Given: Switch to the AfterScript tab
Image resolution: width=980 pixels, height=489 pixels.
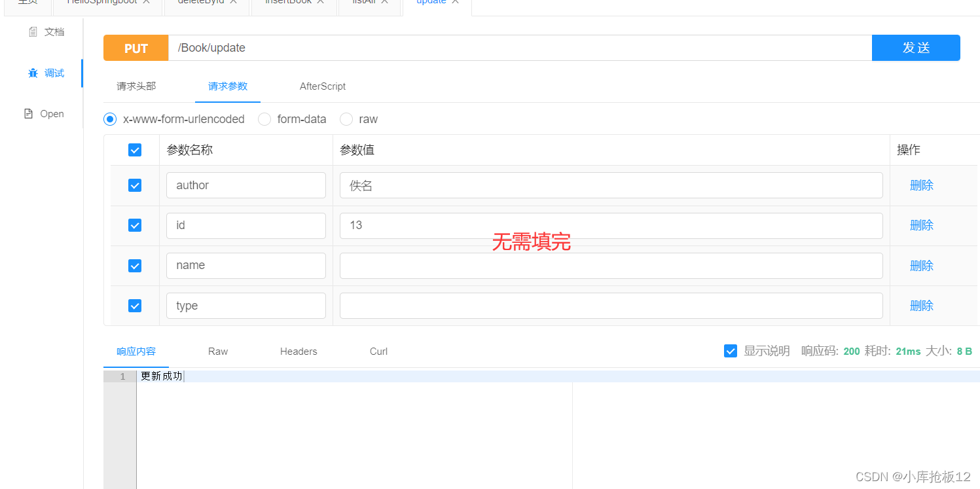Looking at the screenshot, I should click(323, 86).
